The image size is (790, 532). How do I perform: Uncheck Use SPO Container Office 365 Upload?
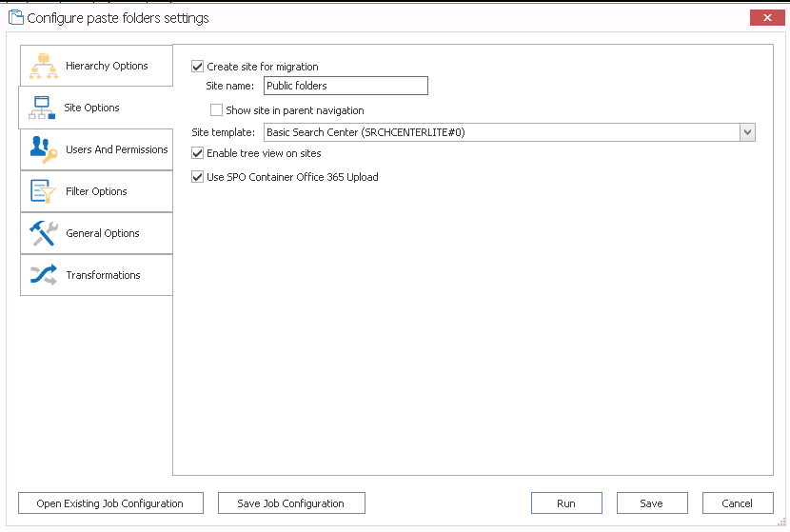click(x=198, y=176)
